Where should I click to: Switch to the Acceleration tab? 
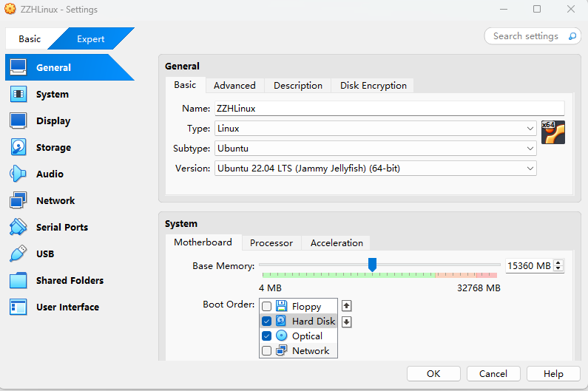337,243
